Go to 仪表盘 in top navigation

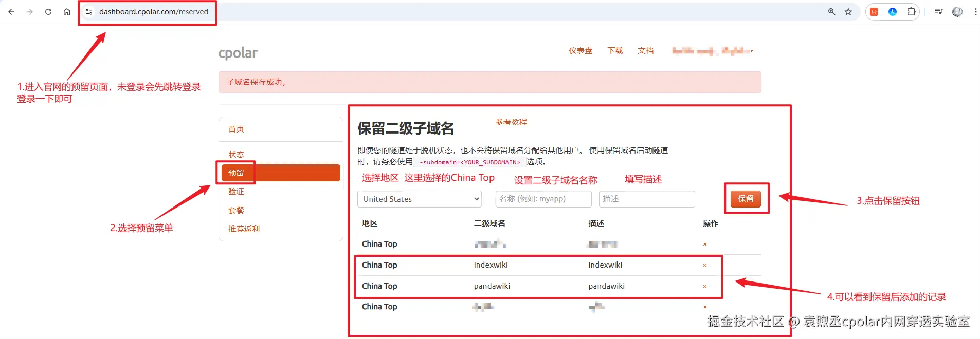point(580,51)
